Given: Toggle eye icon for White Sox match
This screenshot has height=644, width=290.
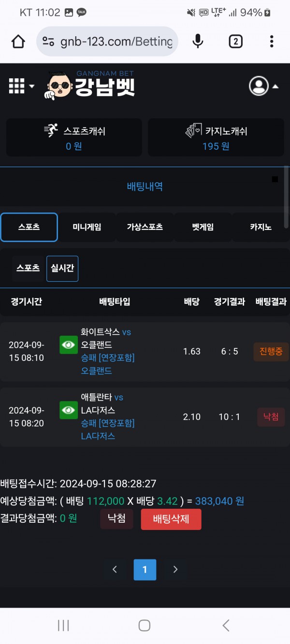Looking at the screenshot, I should (x=69, y=344).
